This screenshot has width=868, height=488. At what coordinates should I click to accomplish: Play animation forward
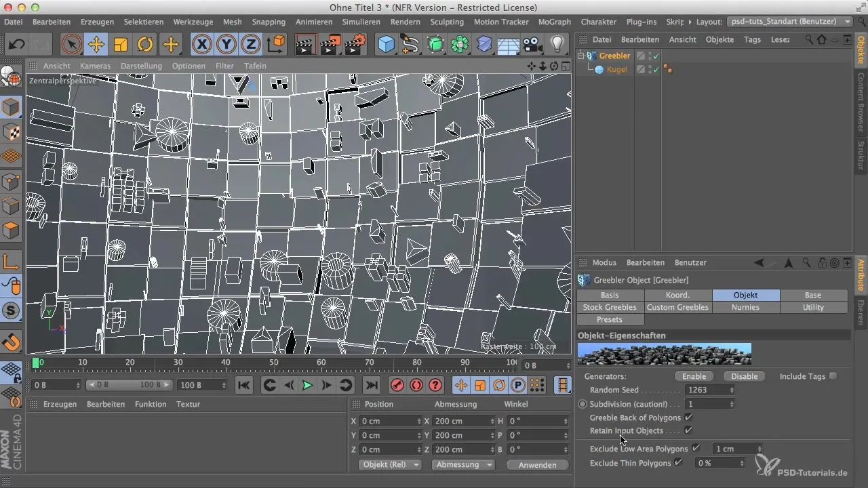click(x=307, y=385)
